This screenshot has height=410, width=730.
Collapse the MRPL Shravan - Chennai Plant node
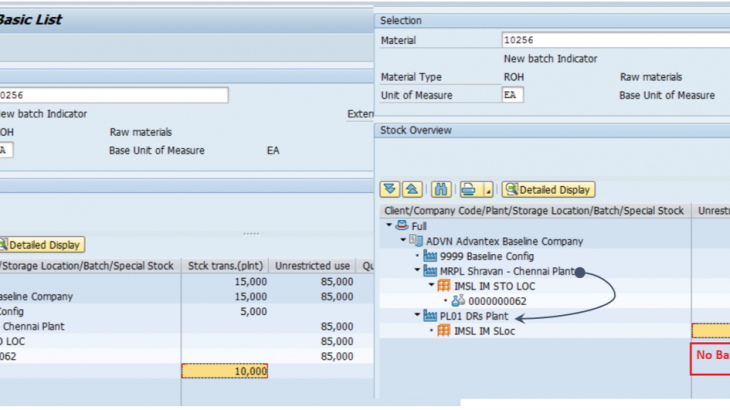[x=417, y=271]
